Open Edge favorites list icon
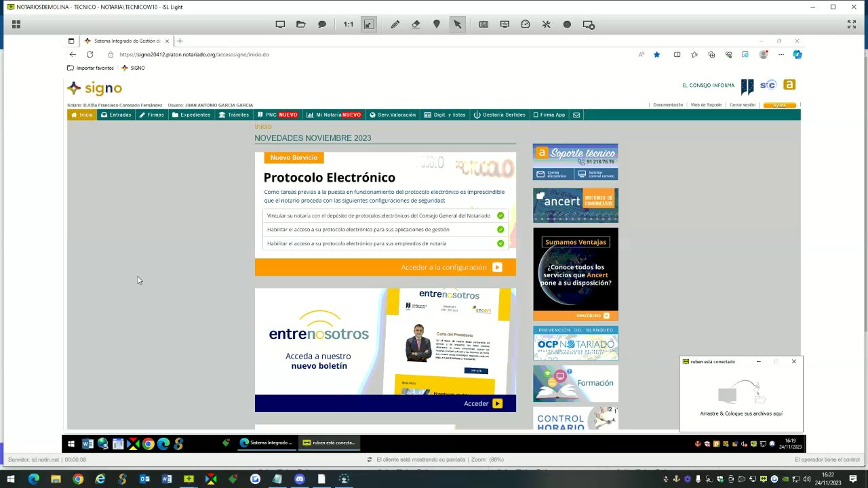Screen dimensions: 868x488 tap(694, 54)
